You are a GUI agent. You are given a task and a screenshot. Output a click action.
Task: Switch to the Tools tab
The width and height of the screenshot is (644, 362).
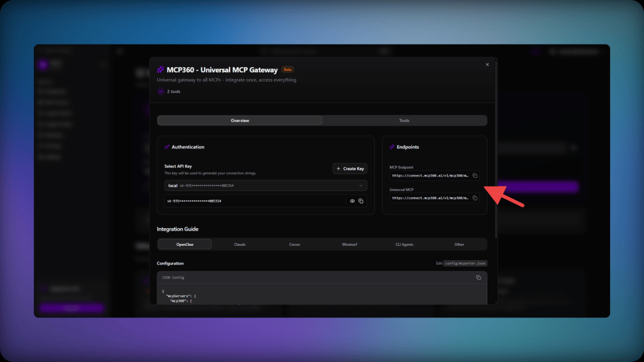coord(404,121)
